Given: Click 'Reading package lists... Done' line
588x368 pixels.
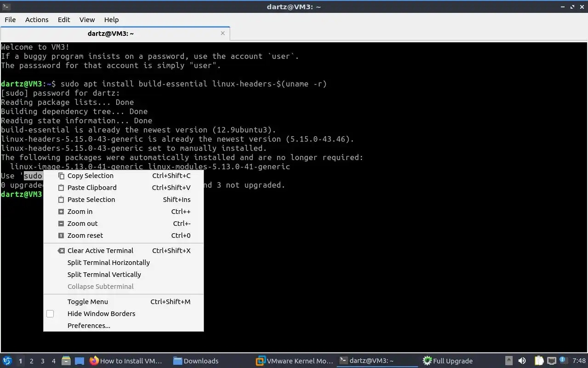Looking at the screenshot, I should click(68, 102).
